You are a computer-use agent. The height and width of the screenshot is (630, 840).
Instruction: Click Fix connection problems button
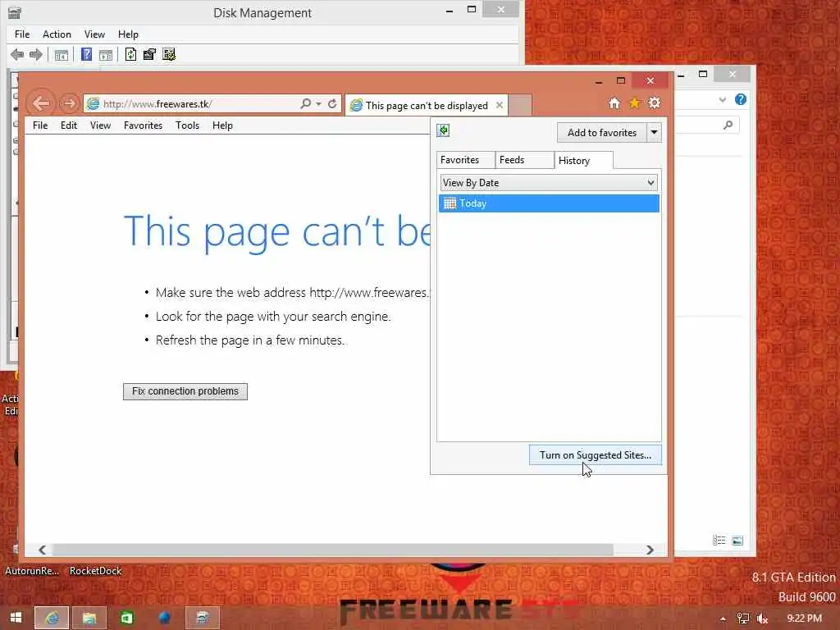pyautogui.click(x=185, y=391)
